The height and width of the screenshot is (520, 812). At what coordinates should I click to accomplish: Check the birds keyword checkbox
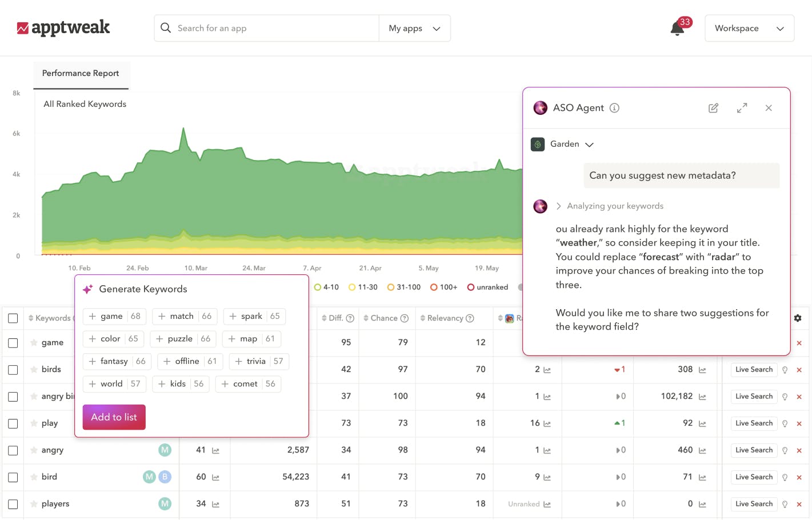coord(13,370)
